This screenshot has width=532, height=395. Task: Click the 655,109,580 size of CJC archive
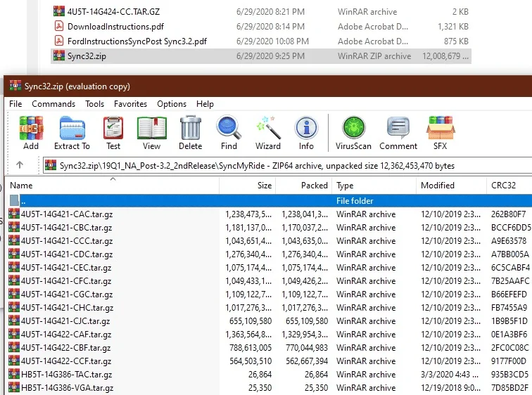251,320
